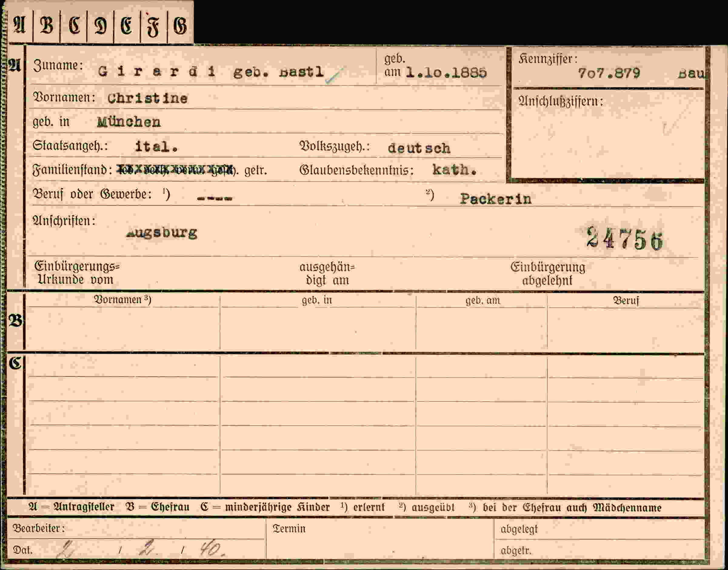Select index tab letter E

click(127, 26)
